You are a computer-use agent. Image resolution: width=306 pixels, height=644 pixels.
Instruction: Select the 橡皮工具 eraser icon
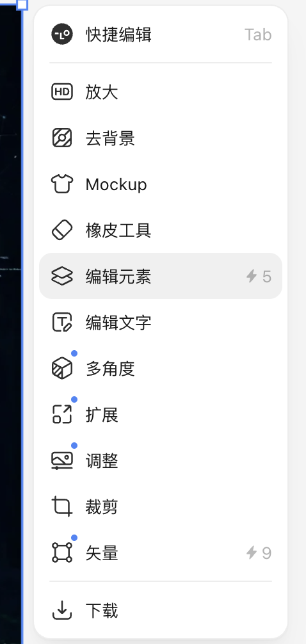tap(62, 230)
